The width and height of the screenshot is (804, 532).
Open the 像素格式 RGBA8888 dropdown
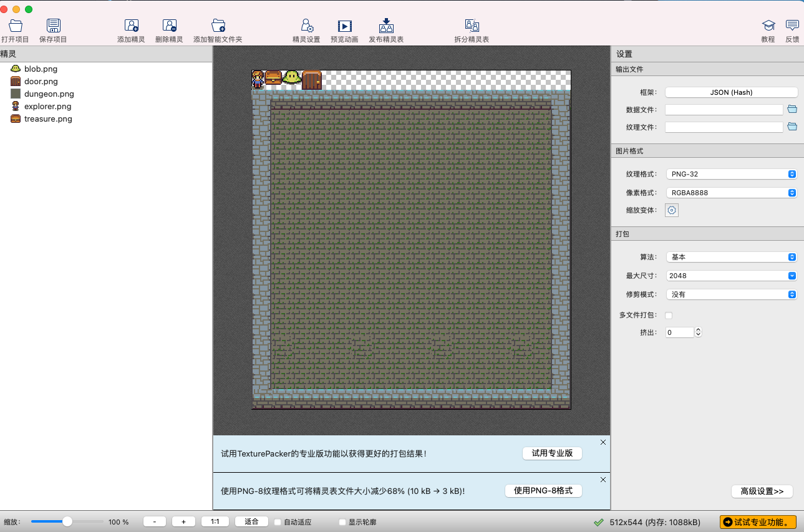coord(731,193)
